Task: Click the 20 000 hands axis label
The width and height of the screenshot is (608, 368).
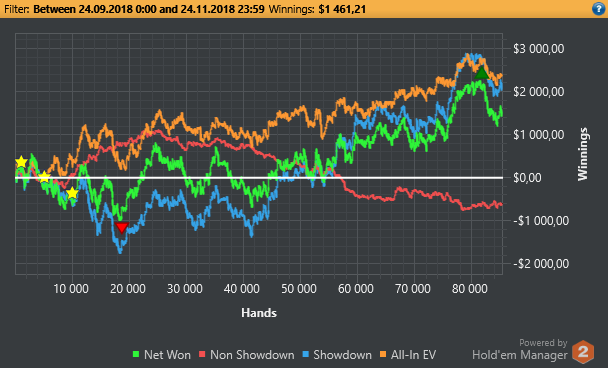Action: coord(128,289)
